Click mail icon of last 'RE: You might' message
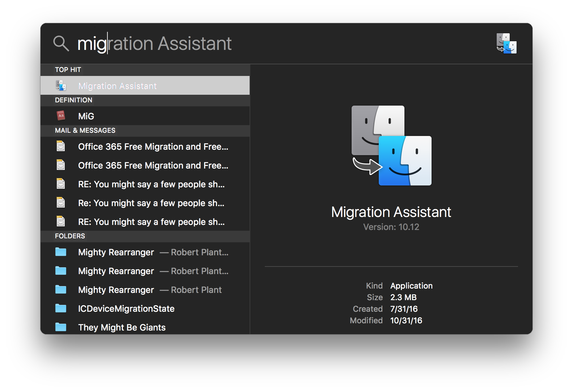Screen dimensions: 573x392 click(61, 221)
